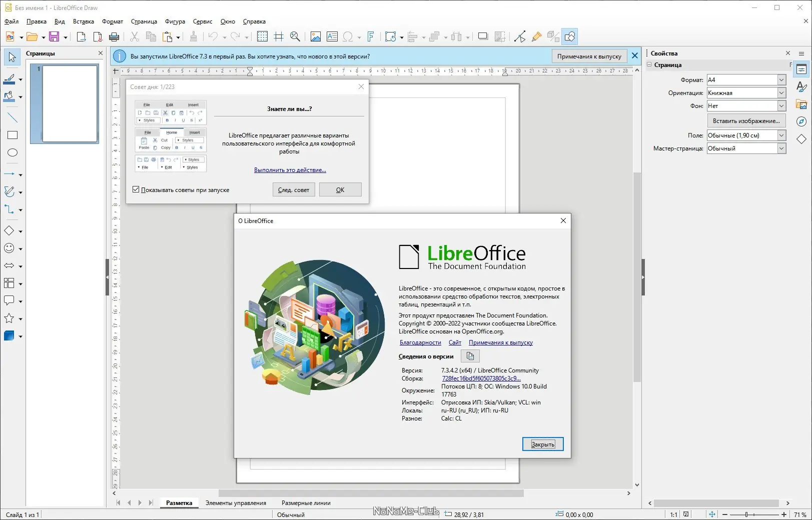The image size is (812, 520).
Task: Click Выполнить это действие link
Action: click(290, 170)
